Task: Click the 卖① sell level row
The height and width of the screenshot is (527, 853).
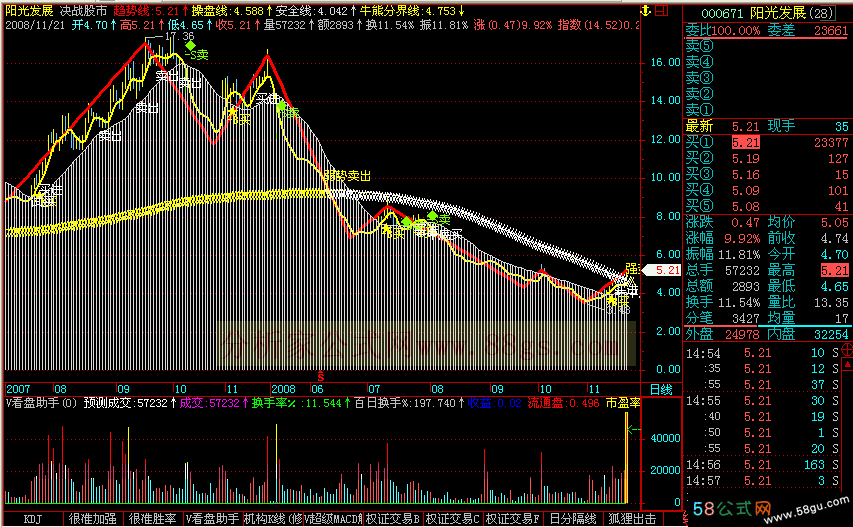Action: 767,109
